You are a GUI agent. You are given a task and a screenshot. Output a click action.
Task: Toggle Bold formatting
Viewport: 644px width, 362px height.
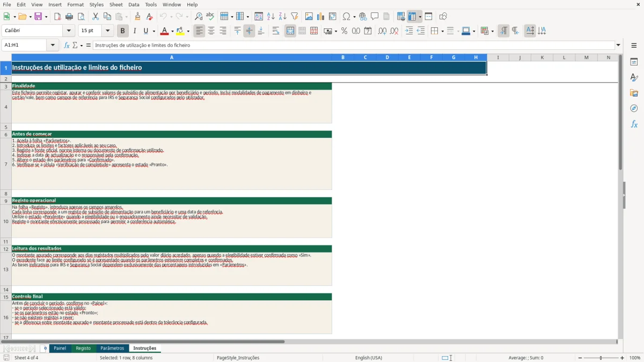point(123,31)
